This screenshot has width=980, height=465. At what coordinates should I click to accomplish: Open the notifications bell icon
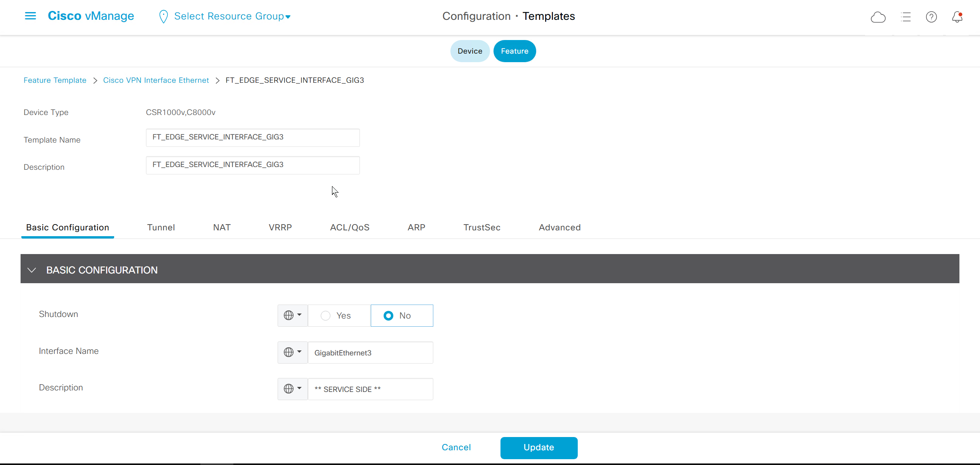click(x=957, y=17)
